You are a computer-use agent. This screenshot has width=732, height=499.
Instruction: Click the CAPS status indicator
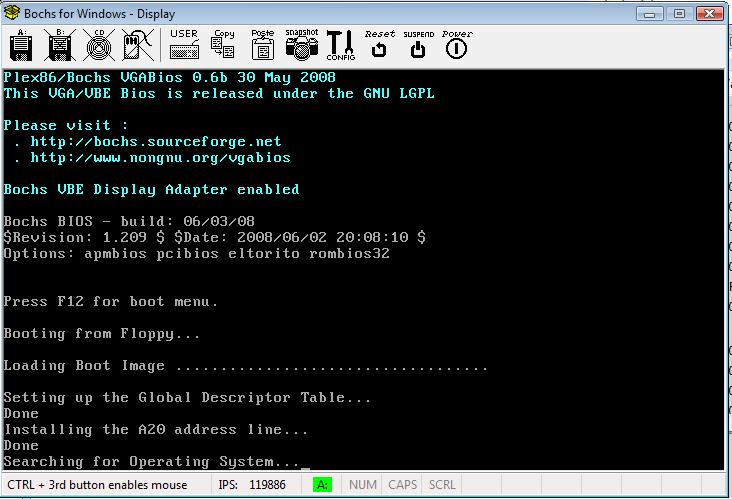[402, 485]
